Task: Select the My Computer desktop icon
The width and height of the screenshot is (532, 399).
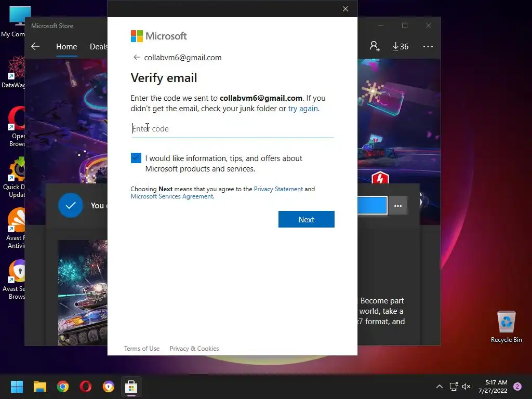Action: [13, 22]
